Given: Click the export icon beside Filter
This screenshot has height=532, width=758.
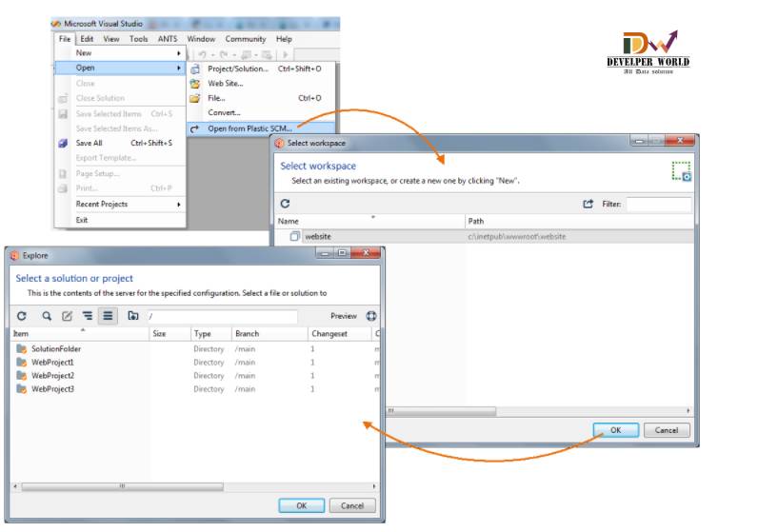Looking at the screenshot, I should (x=588, y=204).
